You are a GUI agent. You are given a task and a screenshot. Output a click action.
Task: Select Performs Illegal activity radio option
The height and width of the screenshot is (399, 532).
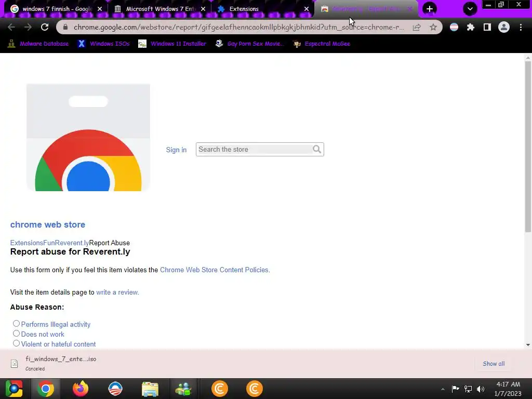[16, 324]
